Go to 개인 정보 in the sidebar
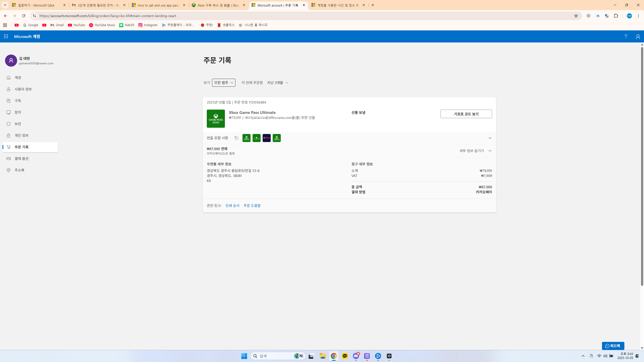Image resolution: width=644 pixels, height=362 pixels. pyautogui.click(x=30, y=135)
